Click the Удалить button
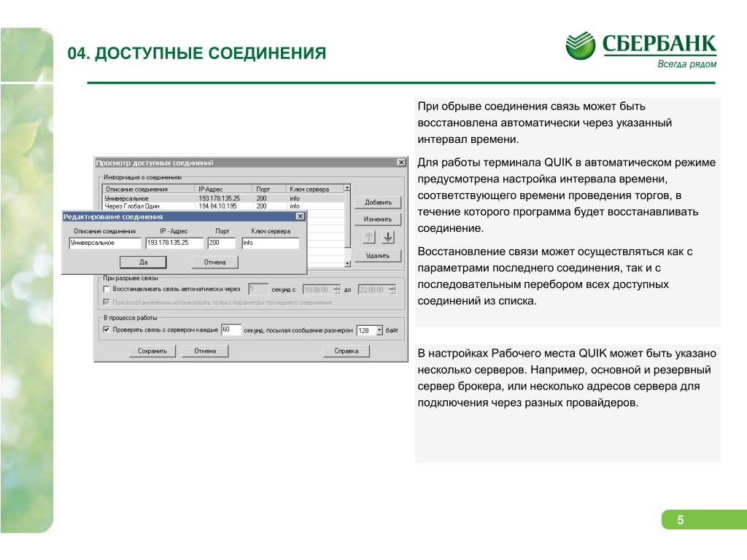Image resolution: width=747 pixels, height=560 pixels. click(x=378, y=256)
